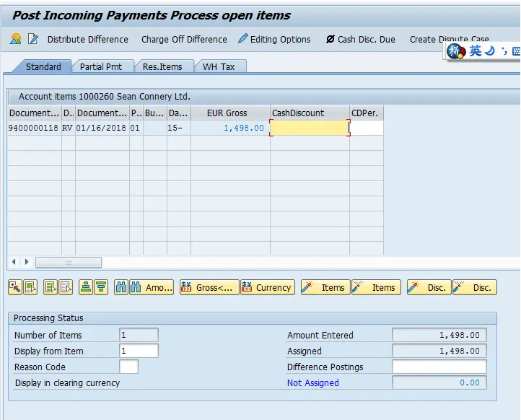Click the Assigned value field
521x420 pixels.
[439, 351]
